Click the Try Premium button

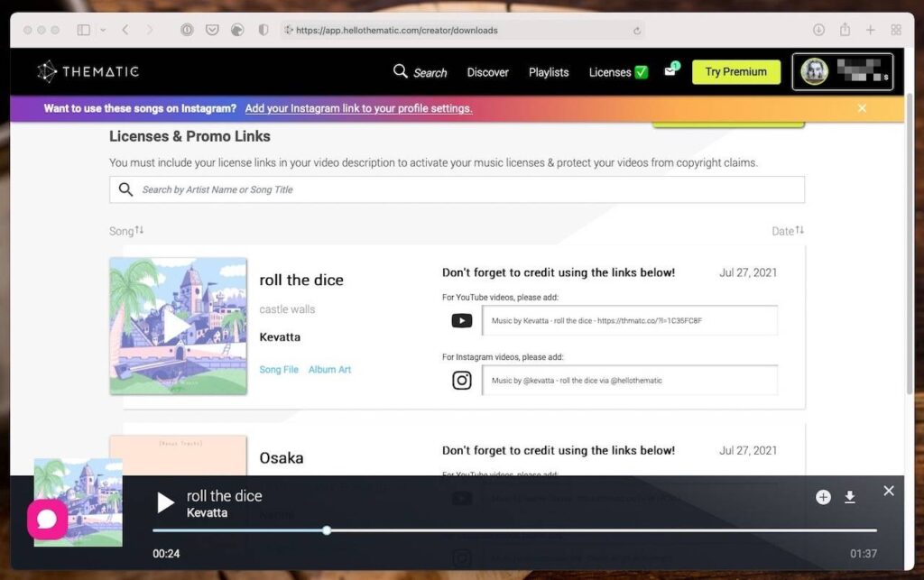(x=735, y=72)
